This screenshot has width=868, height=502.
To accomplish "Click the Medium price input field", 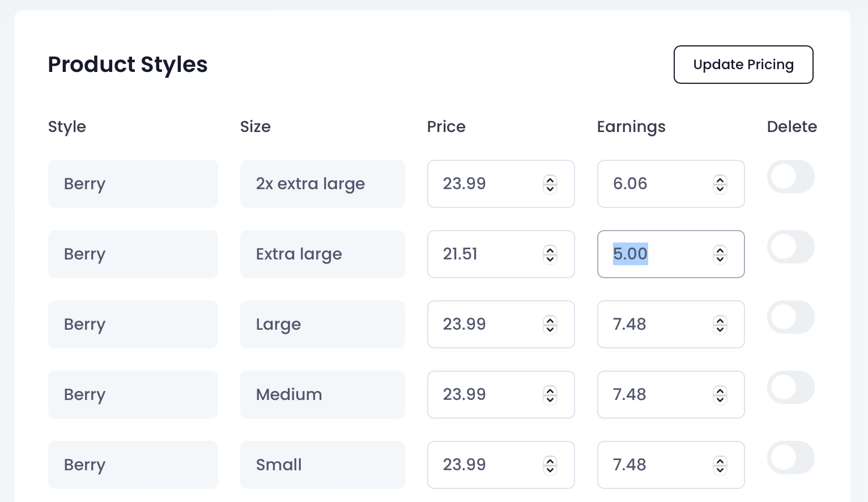I will coord(501,394).
